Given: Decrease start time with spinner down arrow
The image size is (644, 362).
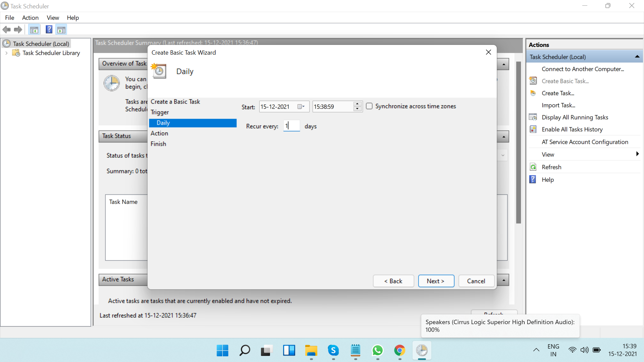Looking at the screenshot, I should [358, 109].
